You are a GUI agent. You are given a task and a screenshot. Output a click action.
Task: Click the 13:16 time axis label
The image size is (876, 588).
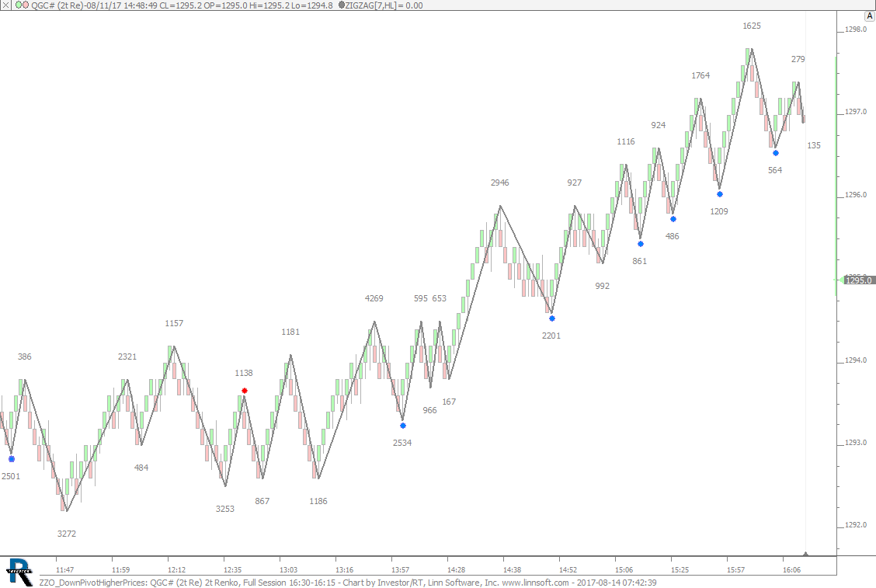[344, 569]
